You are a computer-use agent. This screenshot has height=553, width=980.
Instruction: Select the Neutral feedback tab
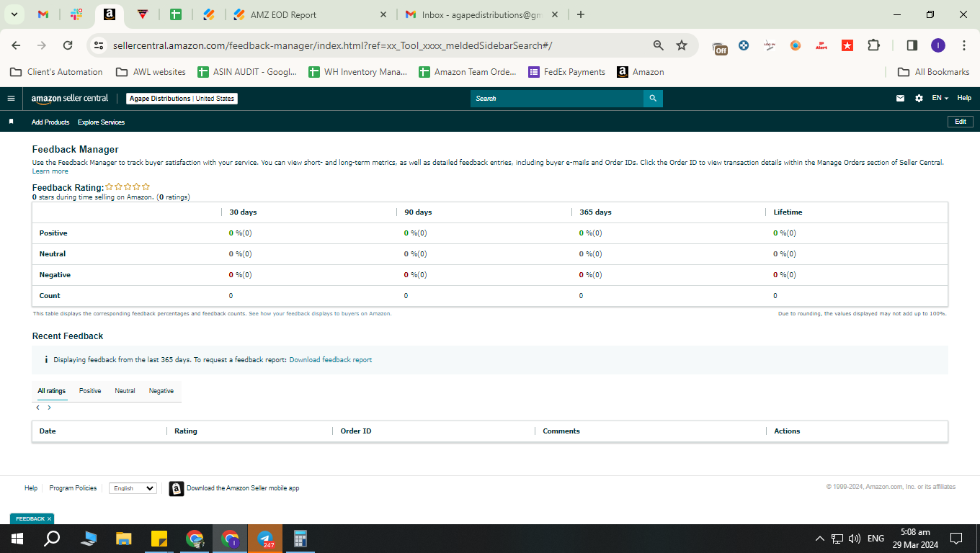point(125,391)
